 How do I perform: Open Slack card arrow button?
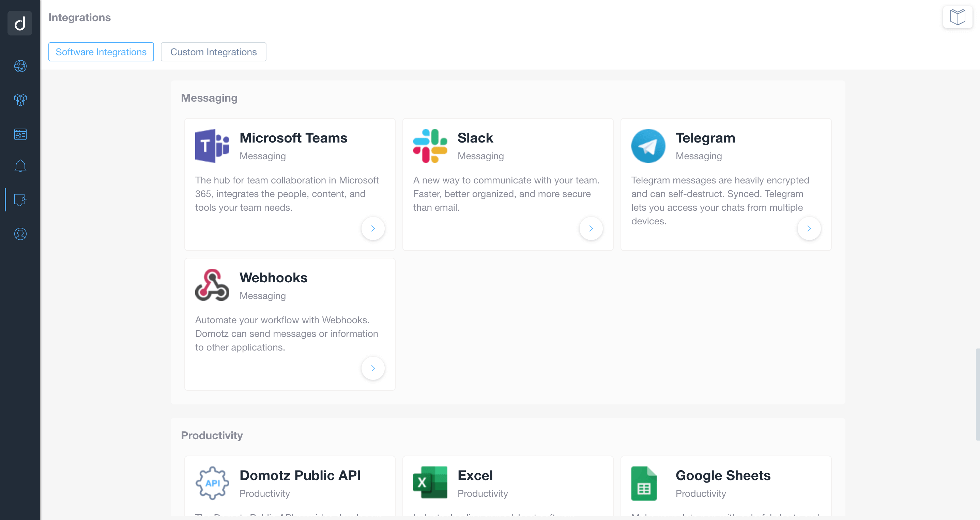click(x=591, y=228)
